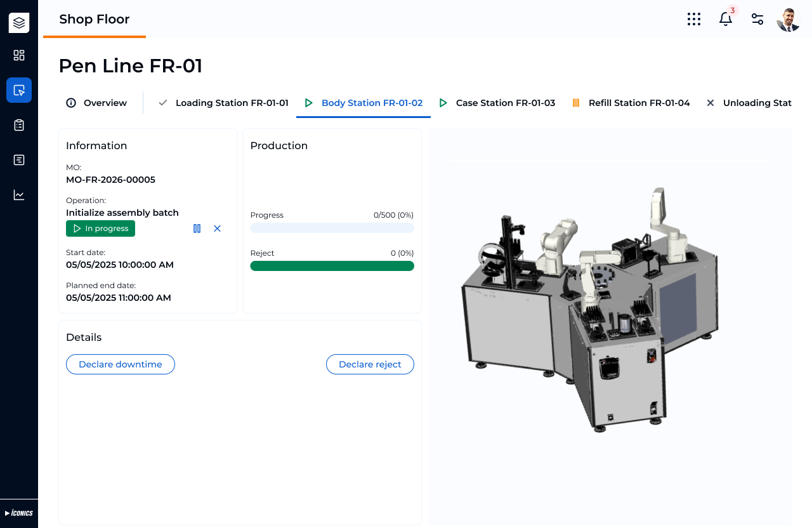Cancel the operation with the X icon
The image size is (812, 528).
217,228
